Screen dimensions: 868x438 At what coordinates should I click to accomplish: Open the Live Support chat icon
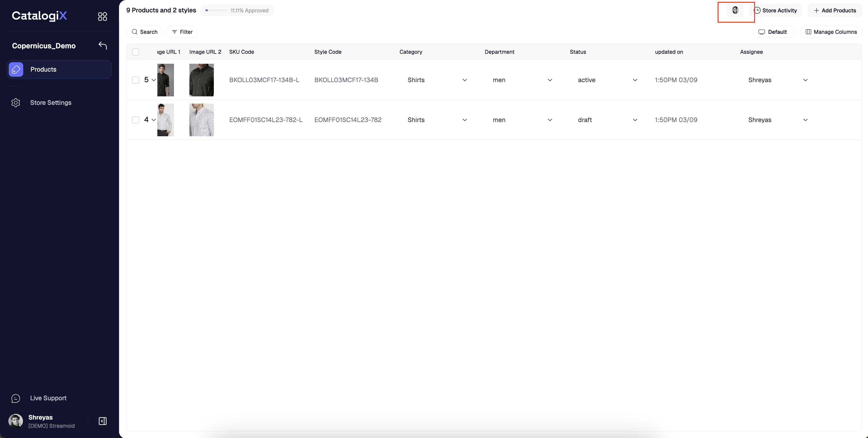(16, 398)
